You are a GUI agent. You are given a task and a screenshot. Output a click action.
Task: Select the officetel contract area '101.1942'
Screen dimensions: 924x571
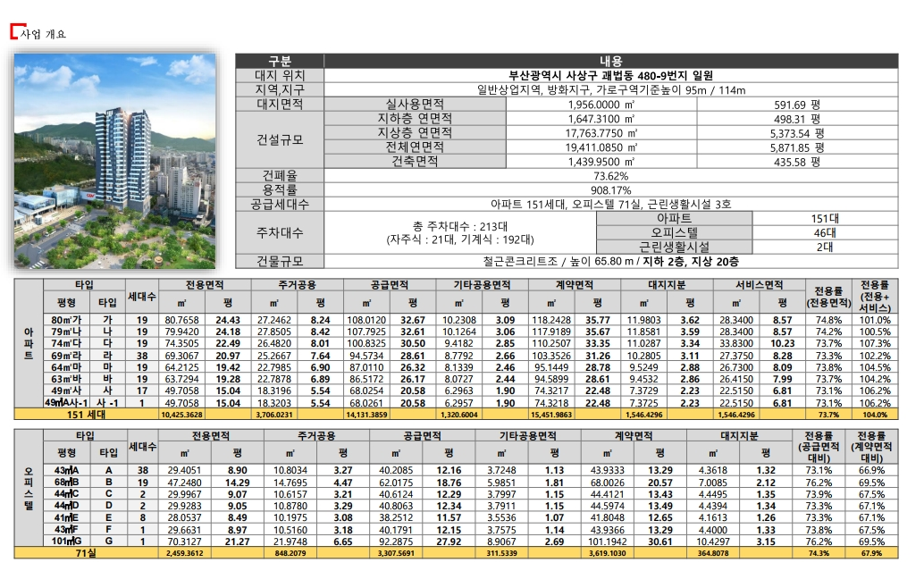(608, 541)
